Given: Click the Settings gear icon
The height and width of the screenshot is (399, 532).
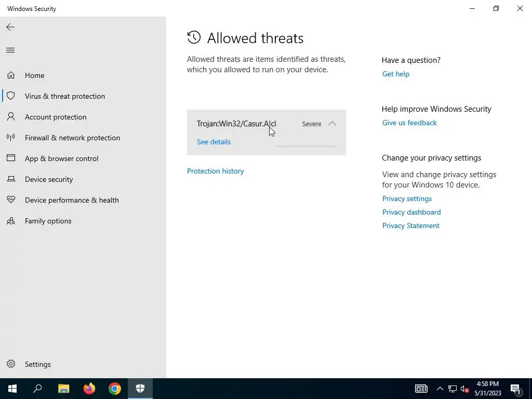Looking at the screenshot, I should click(11, 364).
